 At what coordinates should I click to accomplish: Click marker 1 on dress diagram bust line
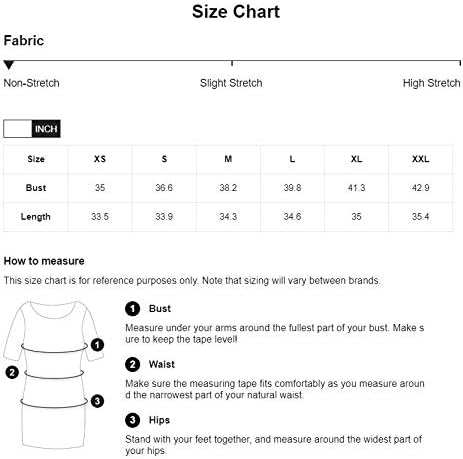pyautogui.click(x=97, y=345)
